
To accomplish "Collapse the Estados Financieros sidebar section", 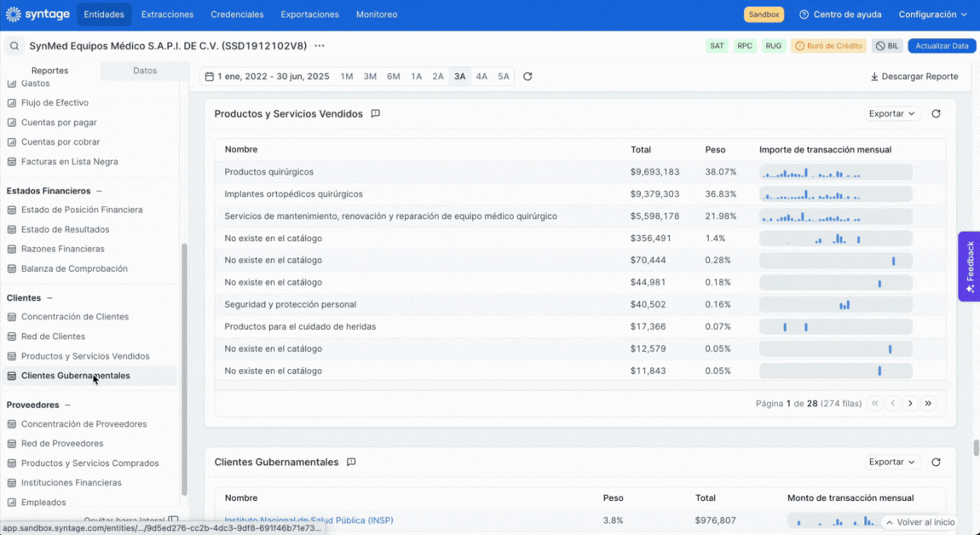I will pos(99,191).
